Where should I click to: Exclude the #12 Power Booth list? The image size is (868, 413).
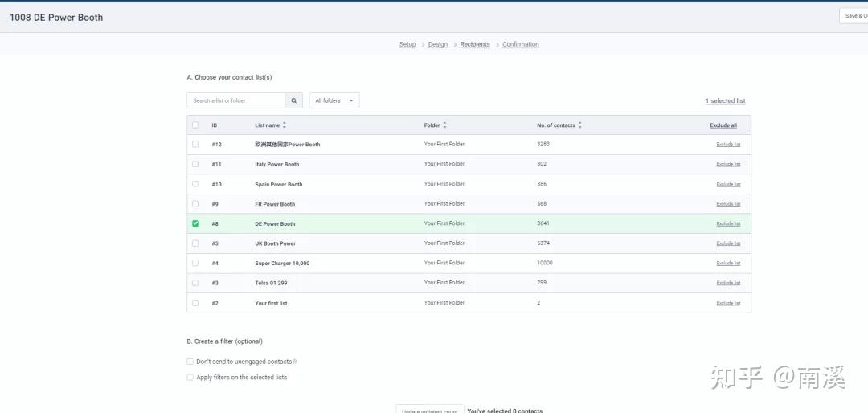[x=728, y=145]
